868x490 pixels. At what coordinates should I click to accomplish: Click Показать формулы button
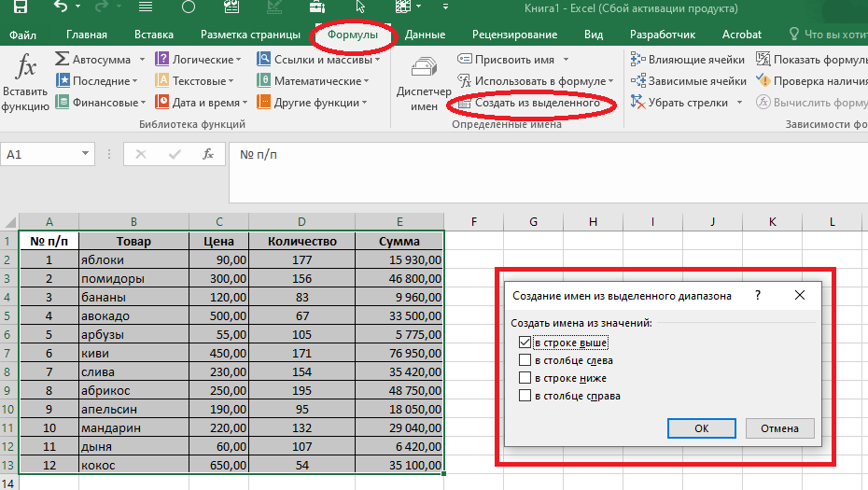(812, 59)
